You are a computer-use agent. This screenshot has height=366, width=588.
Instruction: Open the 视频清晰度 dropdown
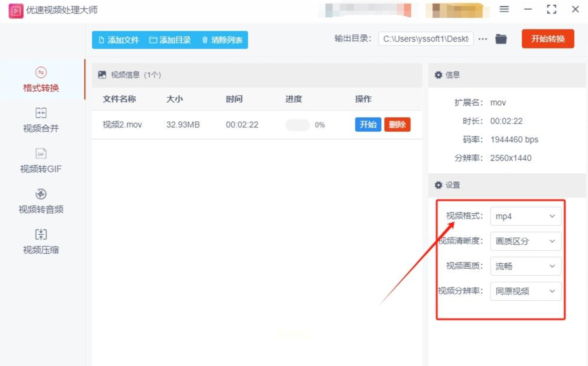pyautogui.click(x=525, y=241)
